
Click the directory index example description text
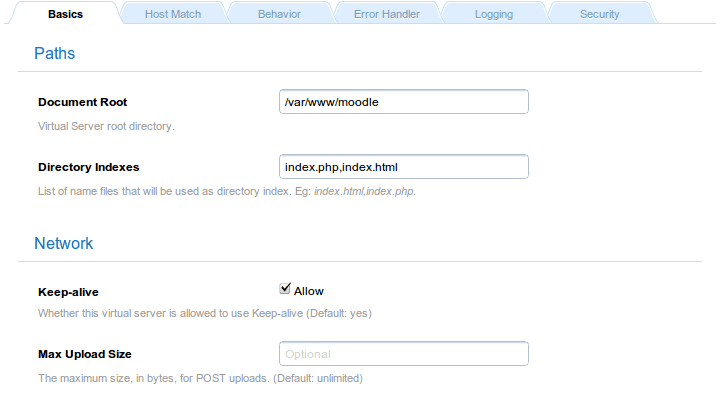pyautogui.click(x=226, y=191)
